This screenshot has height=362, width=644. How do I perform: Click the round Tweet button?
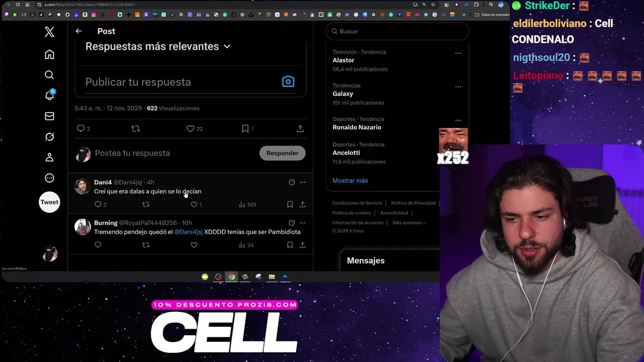[49, 202]
